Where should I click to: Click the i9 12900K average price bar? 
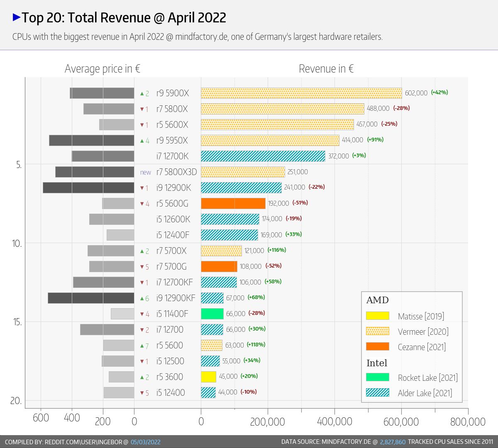tap(88, 187)
